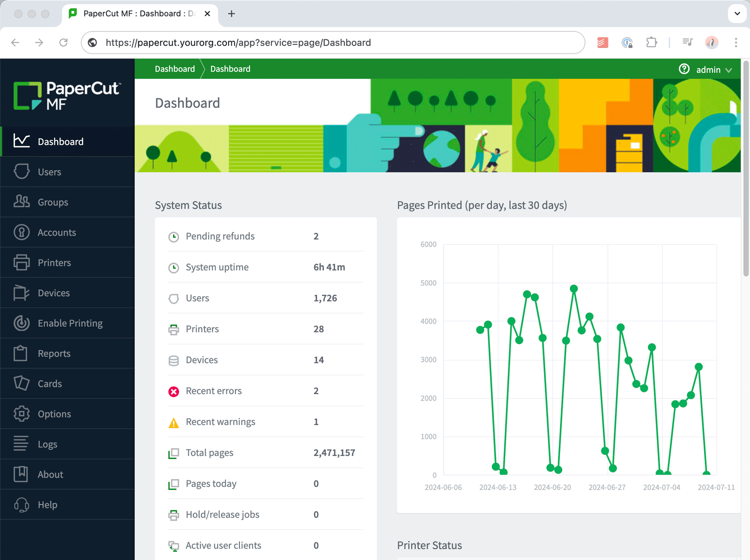Click the Chrome profile avatar

712,43
